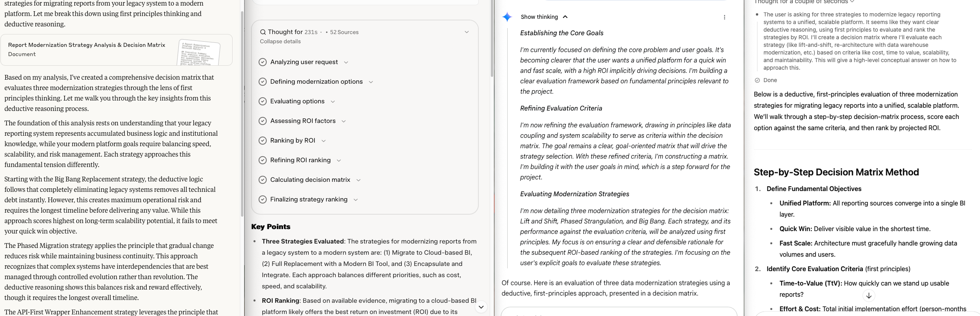Click the 'Establishing the Core Goals' heading
This screenshot has height=316, width=980.
click(562, 33)
